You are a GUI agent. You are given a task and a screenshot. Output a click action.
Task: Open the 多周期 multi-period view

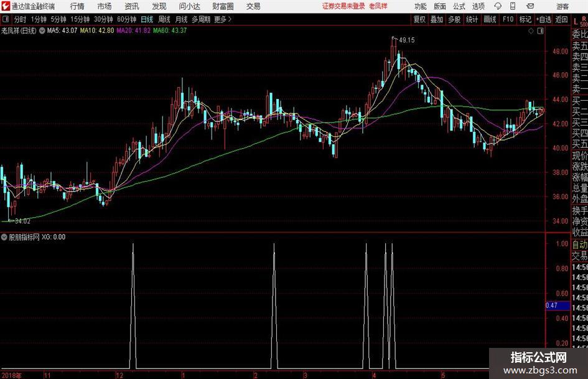pyautogui.click(x=201, y=19)
